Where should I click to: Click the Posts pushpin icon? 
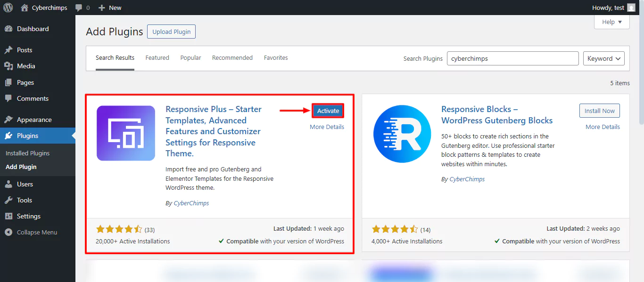pyautogui.click(x=8, y=50)
